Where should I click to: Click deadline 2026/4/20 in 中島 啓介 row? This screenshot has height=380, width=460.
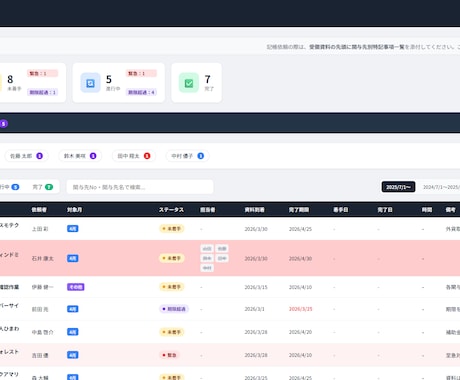click(300, 332)
